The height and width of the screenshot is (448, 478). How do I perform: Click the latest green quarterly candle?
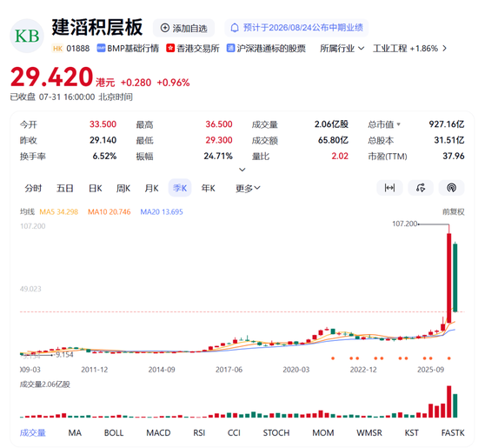455,277
